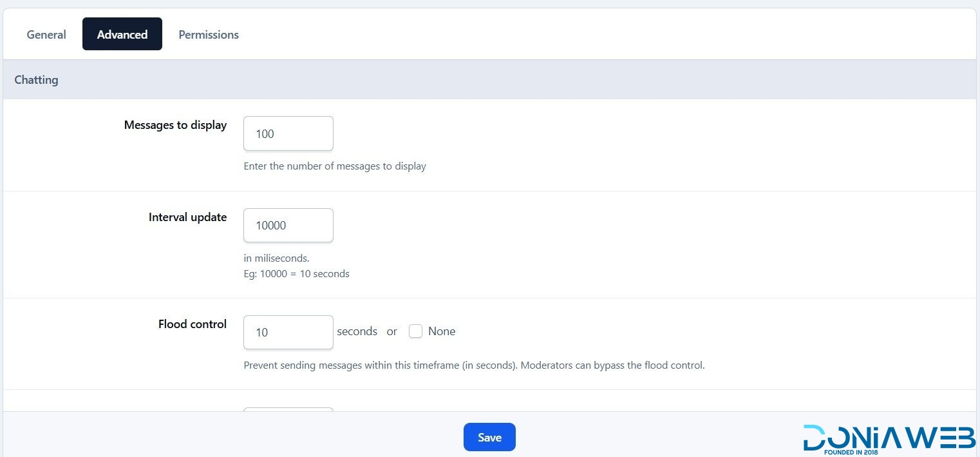Click the 'seconds' unit text
The image size is (980, 457).
(x=357, y=331)
